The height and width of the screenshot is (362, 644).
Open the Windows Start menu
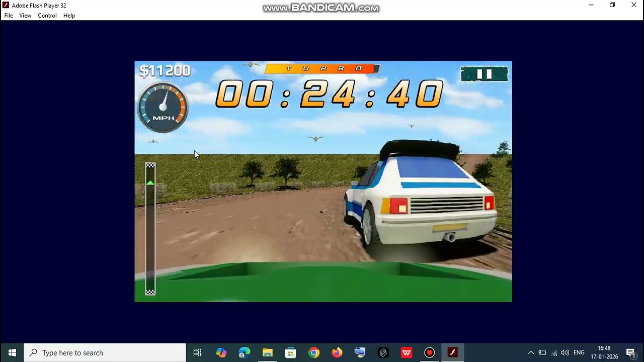pos(12,352)
